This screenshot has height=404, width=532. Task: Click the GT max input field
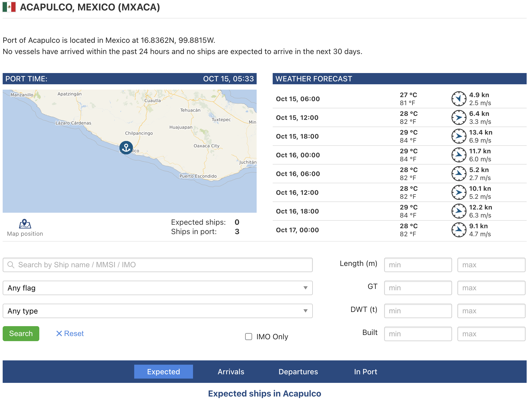coord(491,288)
